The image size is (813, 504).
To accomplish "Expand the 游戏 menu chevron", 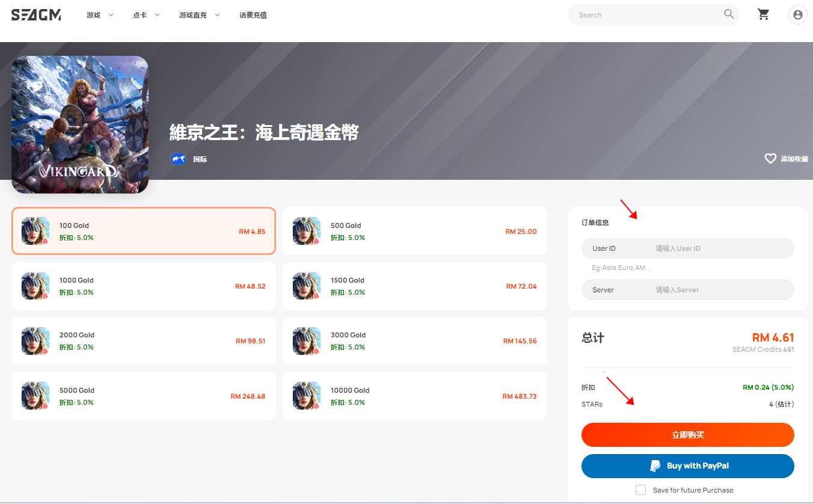I will click(x=111, y=15).
